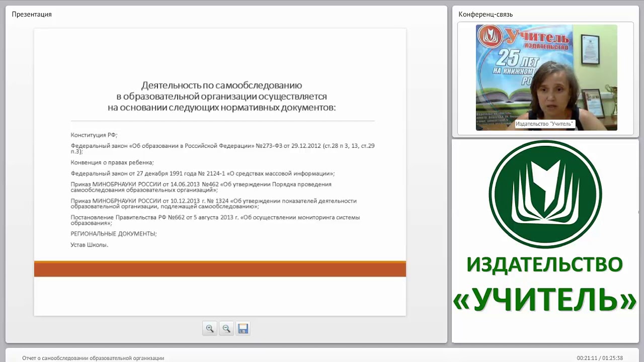Zoom in on the presentation slide
Viewport: 644px width, 362px height.
(210, 328)
